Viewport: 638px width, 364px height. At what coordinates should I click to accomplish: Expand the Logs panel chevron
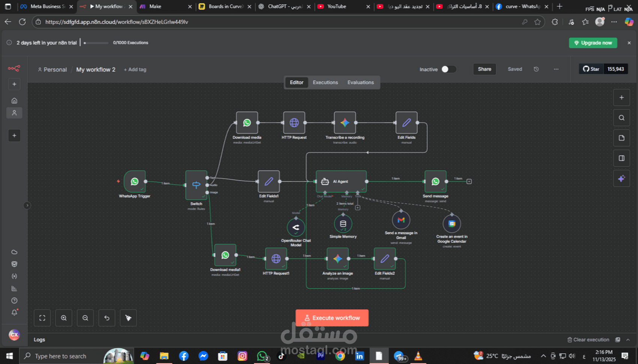point(628,340)
